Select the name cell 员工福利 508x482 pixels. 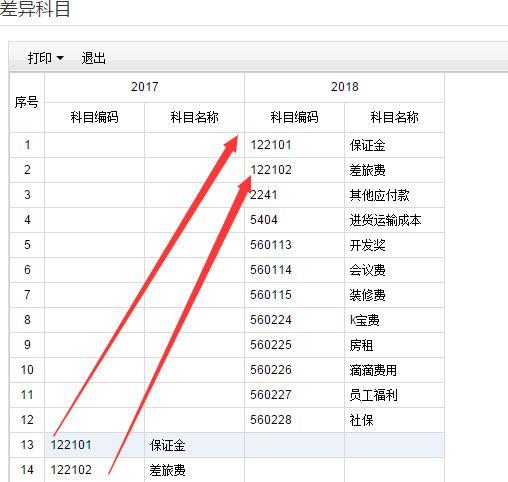point(394,395)
